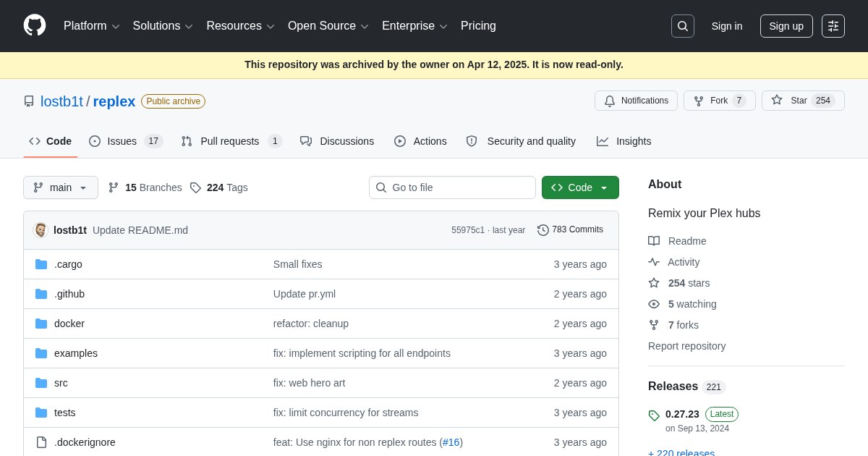
Task: Open the 'fix: limit concurrency for streams' commit
Action: 346,413
